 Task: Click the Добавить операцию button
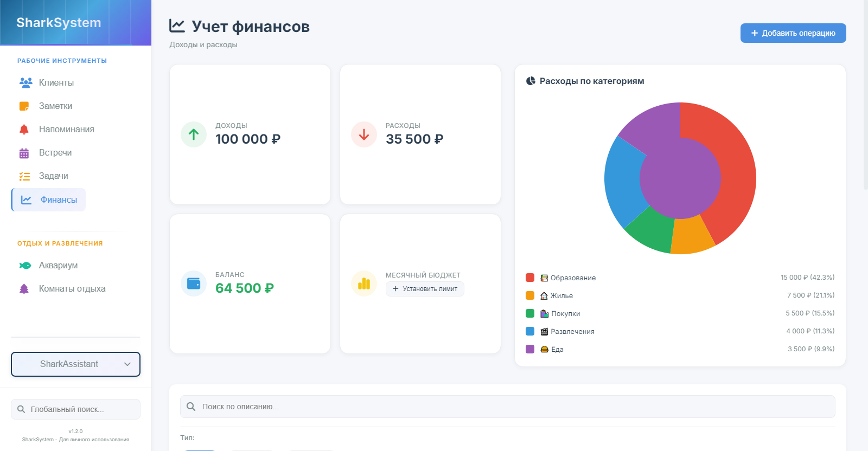point(793,33)
